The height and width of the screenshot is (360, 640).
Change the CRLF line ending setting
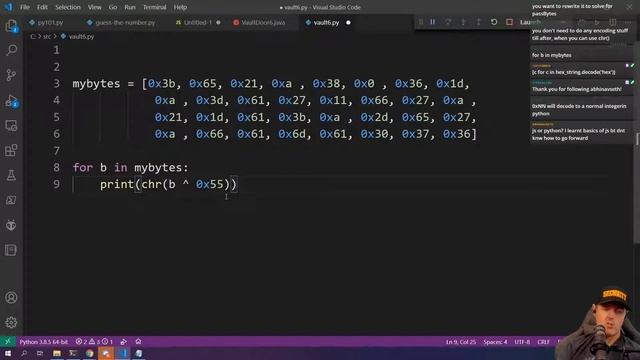pyautogui.click(x=543, y=342)
